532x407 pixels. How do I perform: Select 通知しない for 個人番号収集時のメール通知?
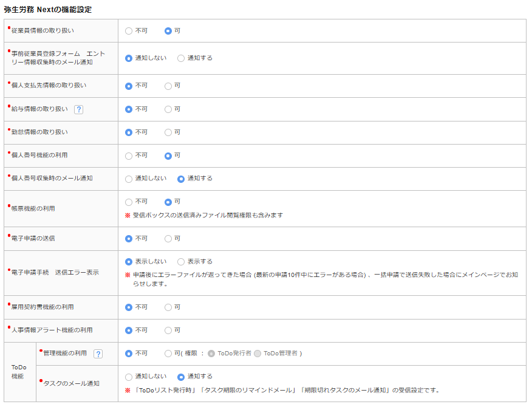click(x=129, y=179)
